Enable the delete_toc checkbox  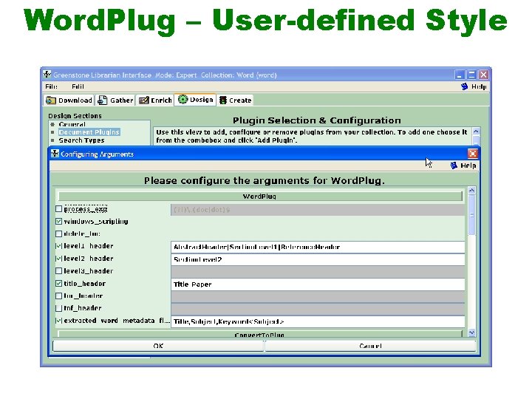pyautogui.click(x=58, y=233)
